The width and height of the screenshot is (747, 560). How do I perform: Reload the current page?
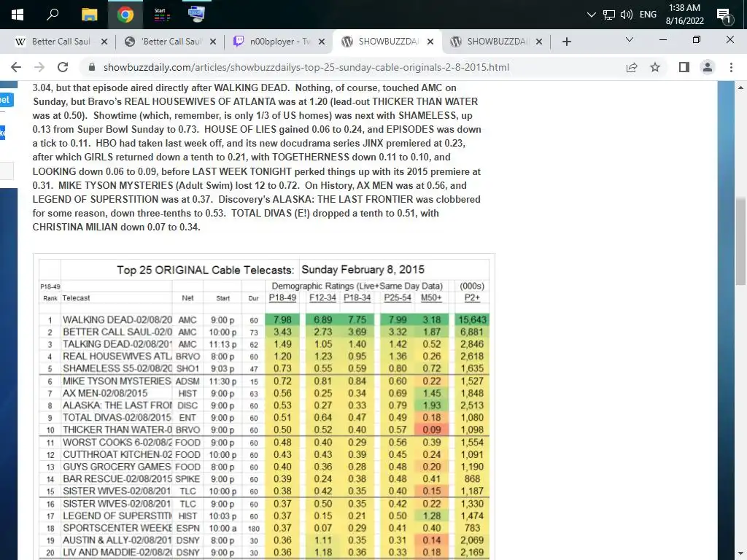[x=63, y=67]
